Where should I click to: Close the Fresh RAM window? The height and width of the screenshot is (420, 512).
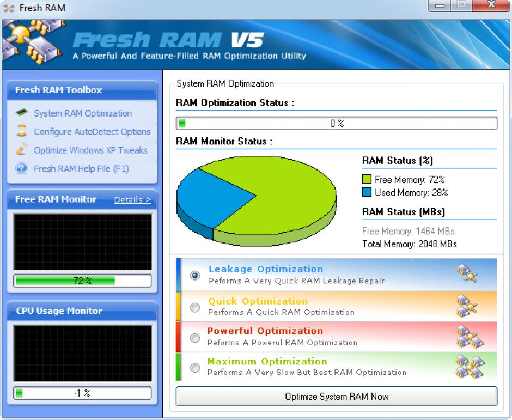[491, 5]
